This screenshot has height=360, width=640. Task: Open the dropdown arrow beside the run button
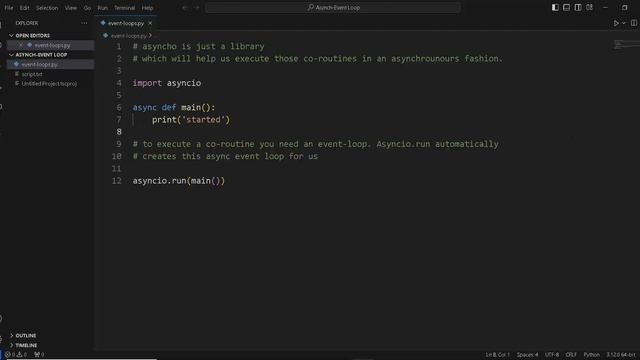coord(624,23)
